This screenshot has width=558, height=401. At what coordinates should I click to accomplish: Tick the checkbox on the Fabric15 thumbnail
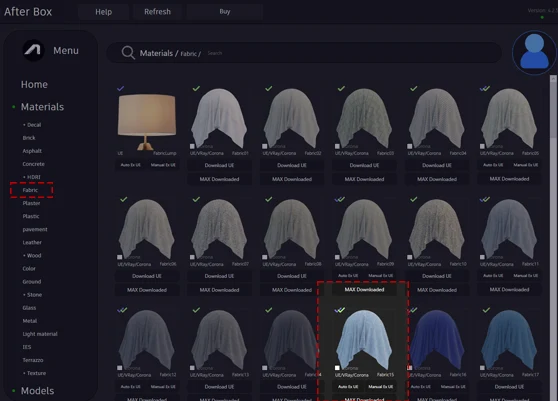pos(337,368)
